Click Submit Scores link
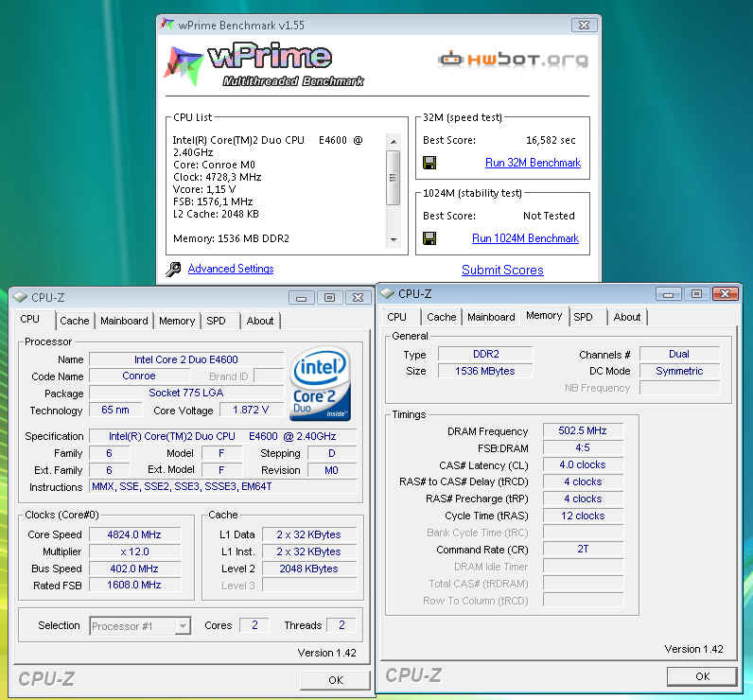The image size is (753, 700). click(x=502, y=270)
